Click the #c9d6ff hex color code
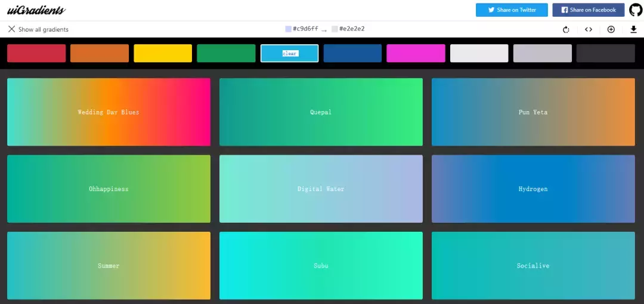This screenshot has width=644, height=304. coord(305,29)
